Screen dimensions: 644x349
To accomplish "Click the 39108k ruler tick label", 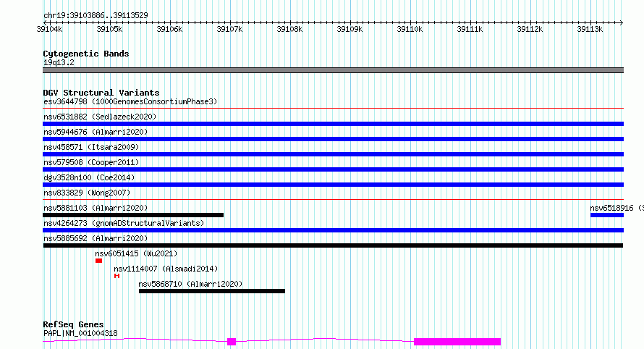I will coord(289,29).
